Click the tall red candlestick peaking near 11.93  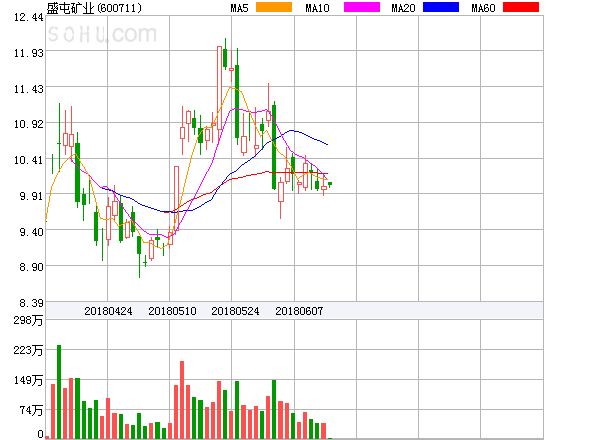[219, 88]
